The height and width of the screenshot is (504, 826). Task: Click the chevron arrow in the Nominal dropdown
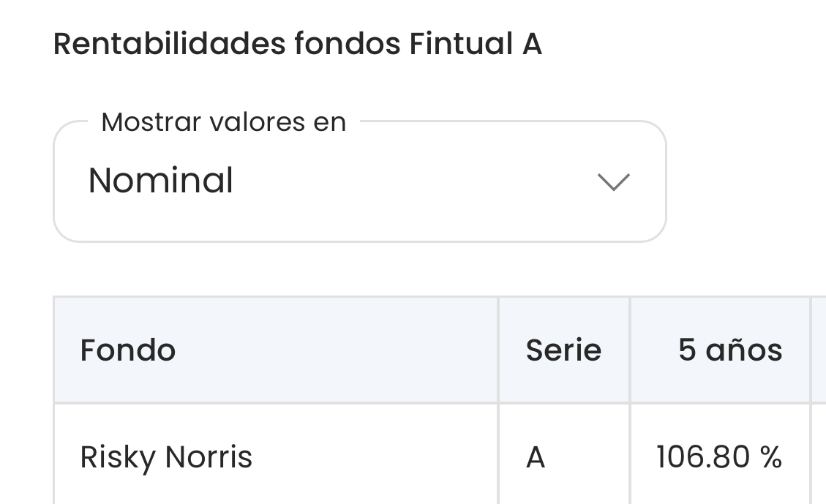pyautogui.click(x=613, y=181)
